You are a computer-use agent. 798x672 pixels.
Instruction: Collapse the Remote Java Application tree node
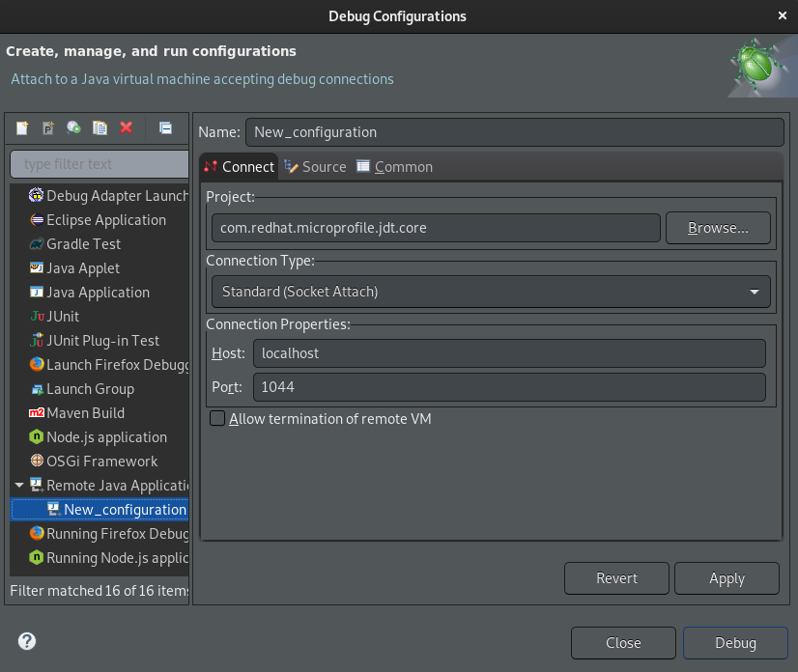19,486
